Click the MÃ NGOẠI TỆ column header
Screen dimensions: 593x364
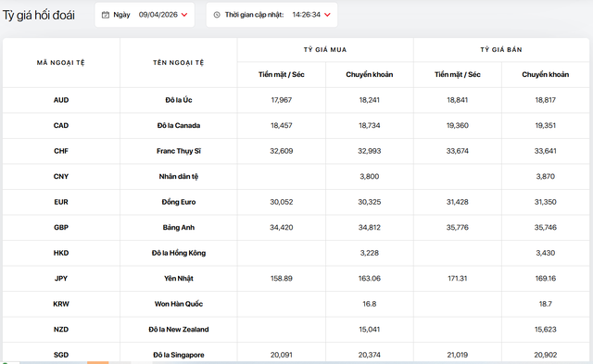point(61,62)
